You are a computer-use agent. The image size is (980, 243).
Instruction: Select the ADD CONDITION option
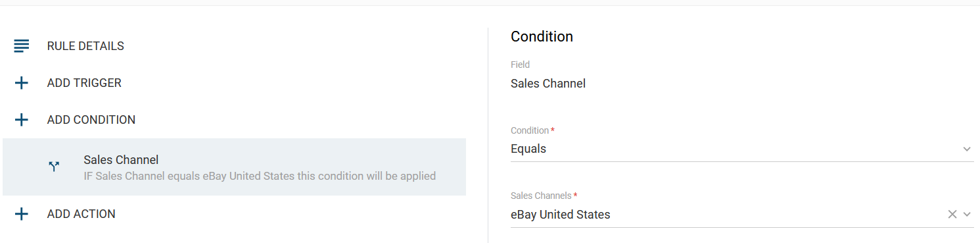pos(91,120)
